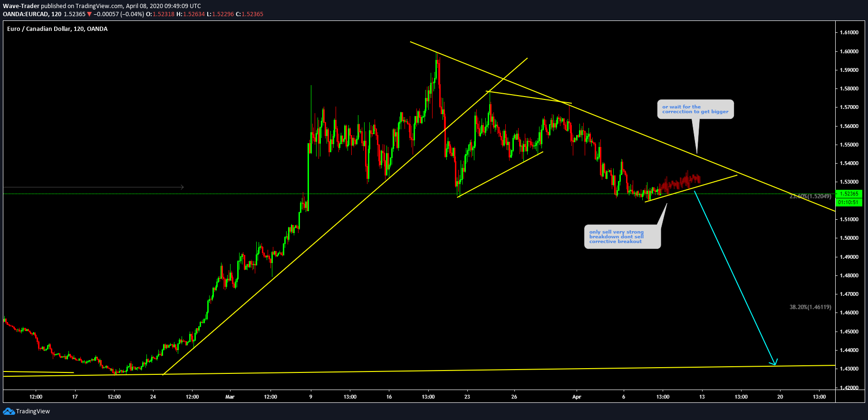The height and width of the screenshot is (420, 868).
Task: Click the current price label 1.52365
Action: point(849,194)
